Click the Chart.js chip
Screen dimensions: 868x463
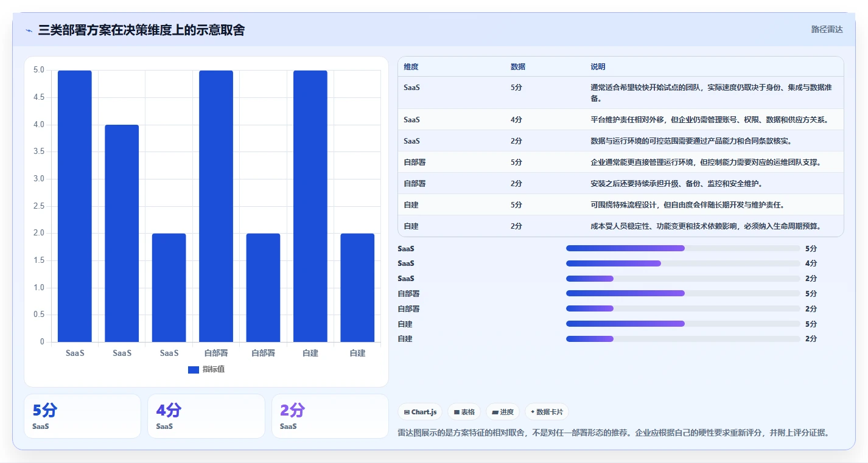(x=420, y=412)
